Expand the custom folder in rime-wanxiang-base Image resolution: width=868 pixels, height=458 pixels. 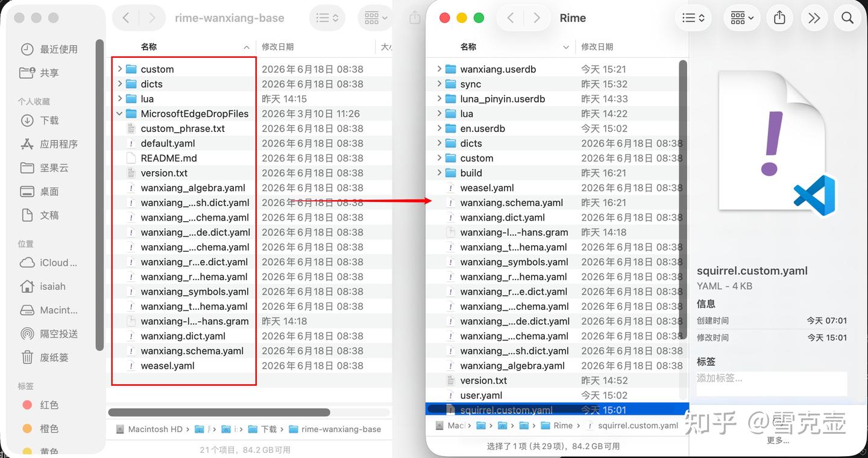(x=120, y=69)
